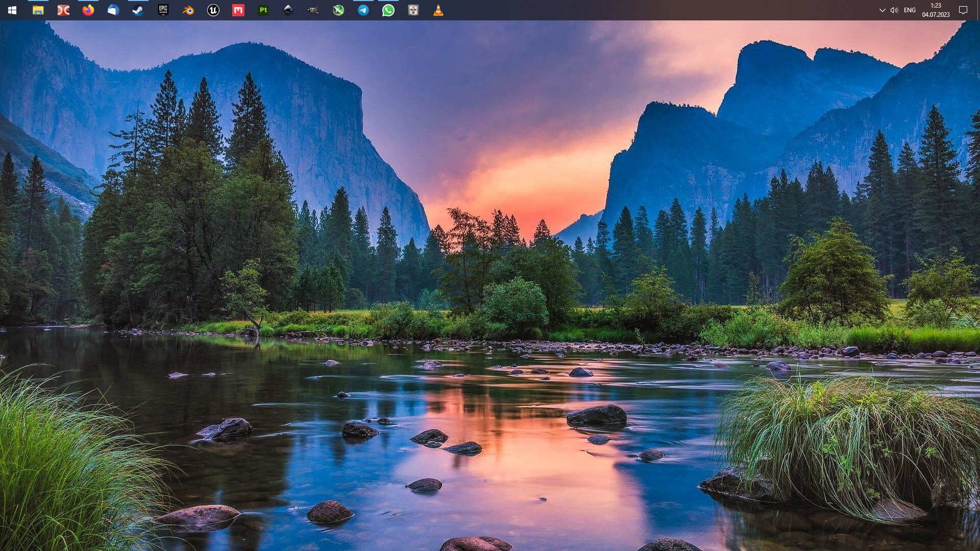This screenshot has height=551, width=980.
Task: Launch GIMP from the taskbar
Action: click(313, 10)
